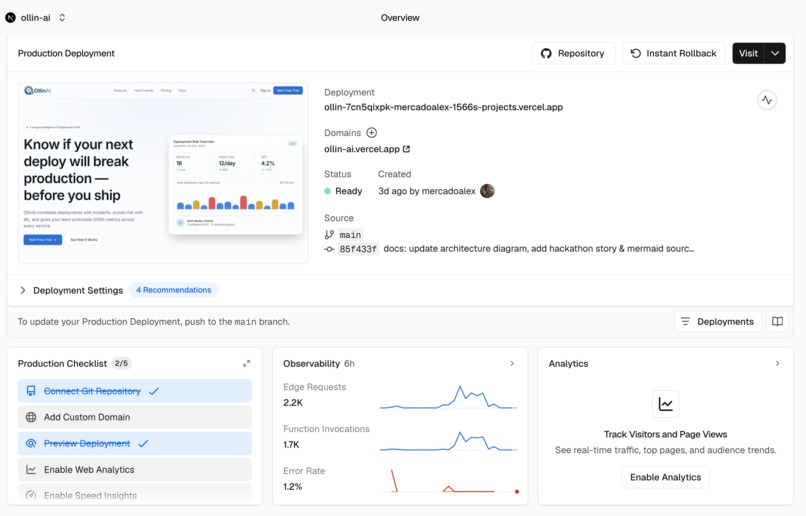
Task: Click the git branch icon beside main
Action: [x=329, y=235]
